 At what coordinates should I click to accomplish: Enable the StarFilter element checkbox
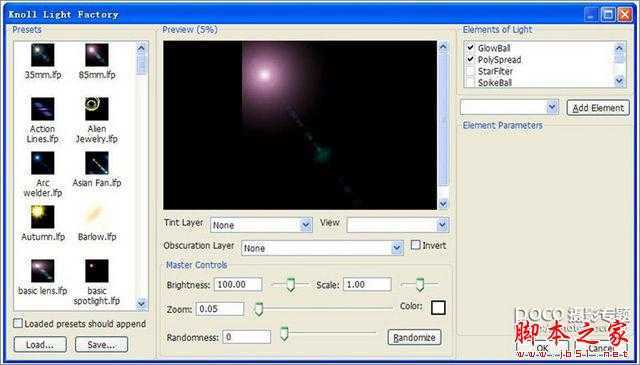tap(471, 71)
